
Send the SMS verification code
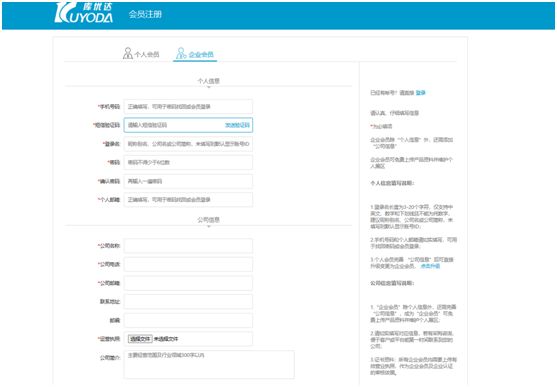(x=237, y=125)
